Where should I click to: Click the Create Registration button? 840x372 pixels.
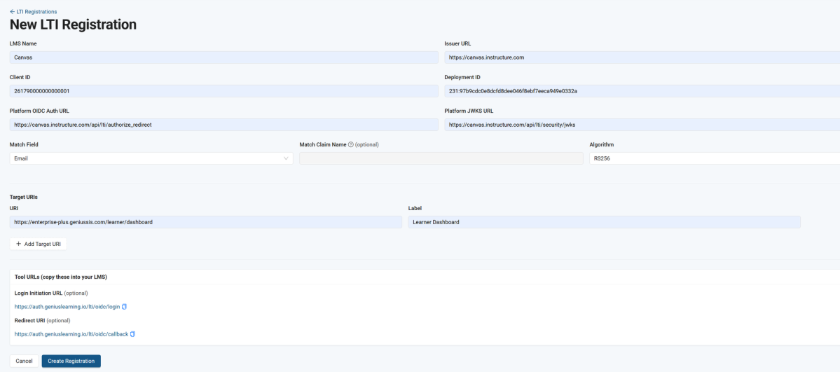point(71,361)
